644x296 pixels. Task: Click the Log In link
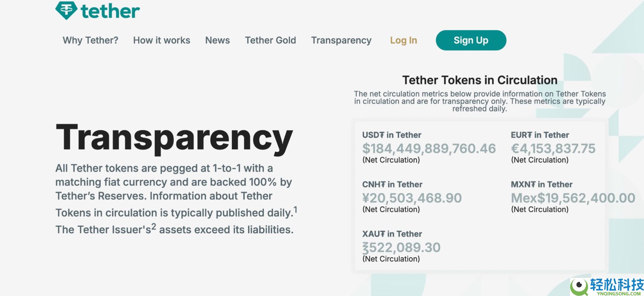pyautogui.click(x=403, y=40)
